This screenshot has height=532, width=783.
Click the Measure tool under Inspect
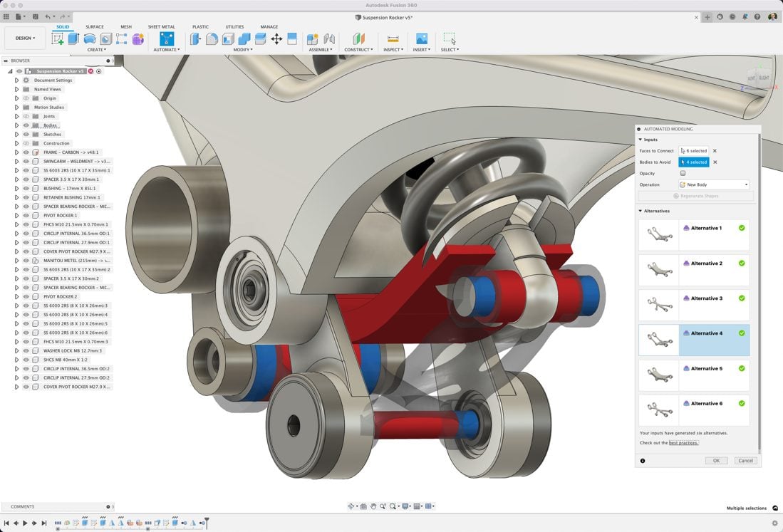(x=392, y=39)
